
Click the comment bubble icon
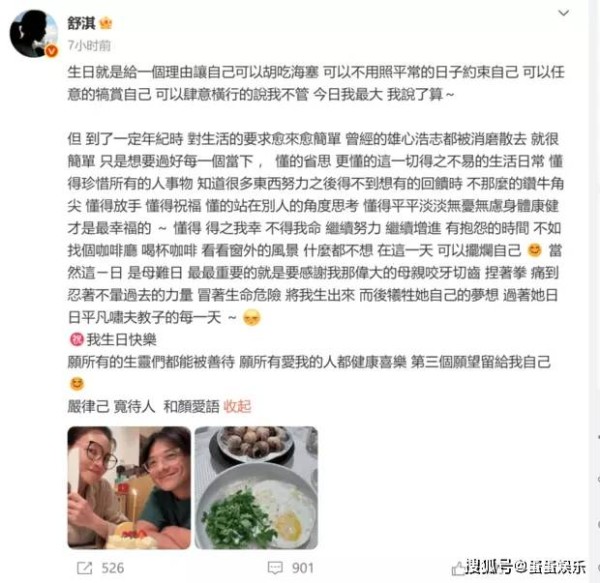pyautogui.click(x=275, y=568)
